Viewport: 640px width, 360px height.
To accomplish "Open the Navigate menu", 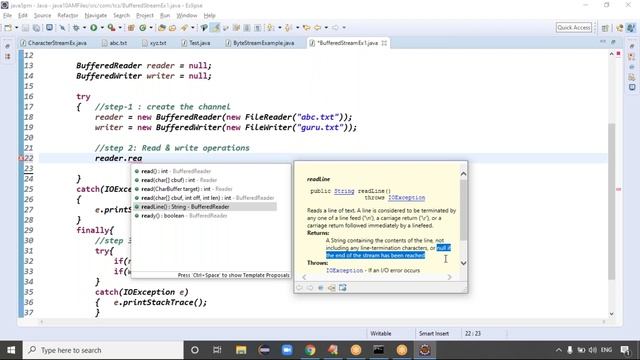I will (x=96, y=16).
